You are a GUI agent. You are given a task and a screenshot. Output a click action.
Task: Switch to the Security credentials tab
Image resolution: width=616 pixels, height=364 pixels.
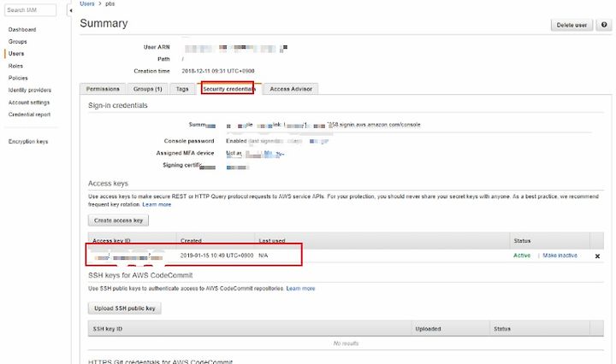(228, 89)
